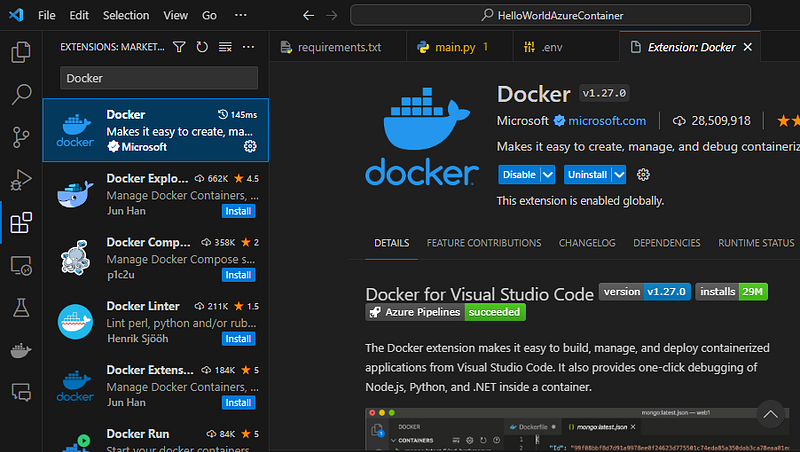This screenshot has height=452, width=800.
Task: Open the Explorer view in activity bar
Action: [x=21, y=52]
